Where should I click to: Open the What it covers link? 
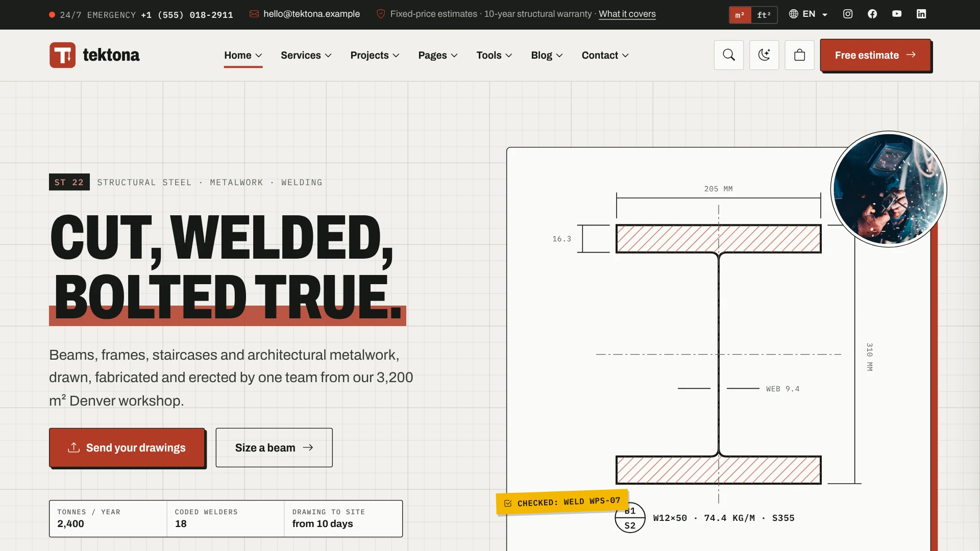point(627,14)
